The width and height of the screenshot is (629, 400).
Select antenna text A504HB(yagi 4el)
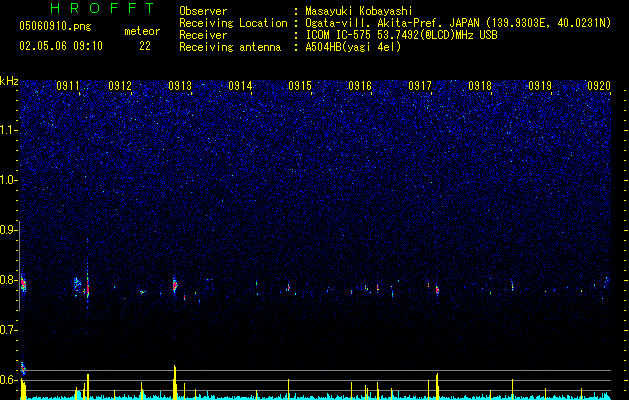pos(353,47)
